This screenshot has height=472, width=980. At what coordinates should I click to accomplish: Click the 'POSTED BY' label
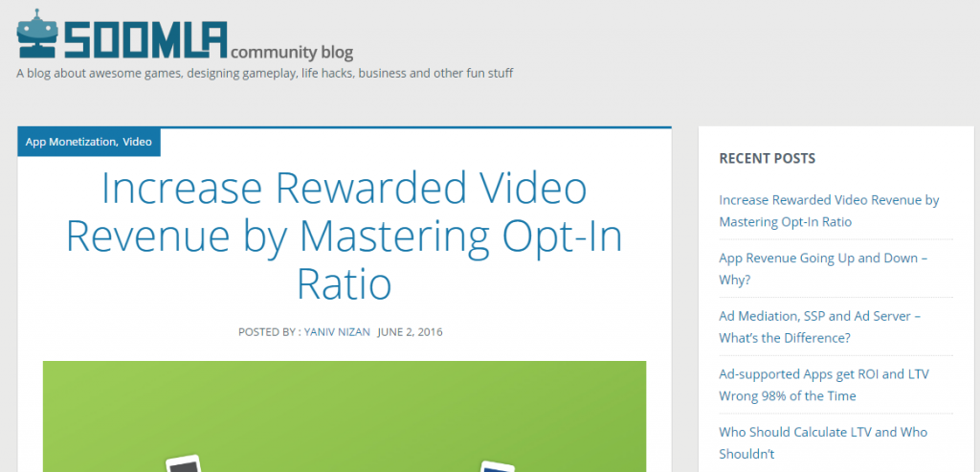pos(269,332)
